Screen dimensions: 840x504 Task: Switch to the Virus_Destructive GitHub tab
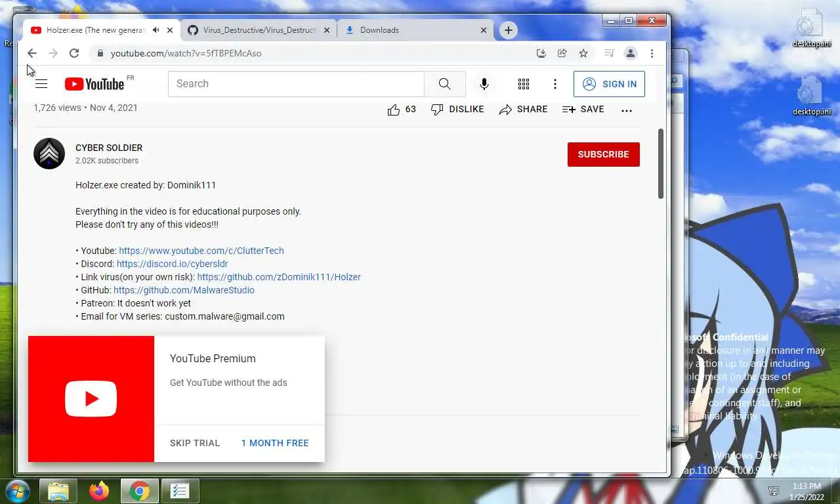(x=259, y=30)
